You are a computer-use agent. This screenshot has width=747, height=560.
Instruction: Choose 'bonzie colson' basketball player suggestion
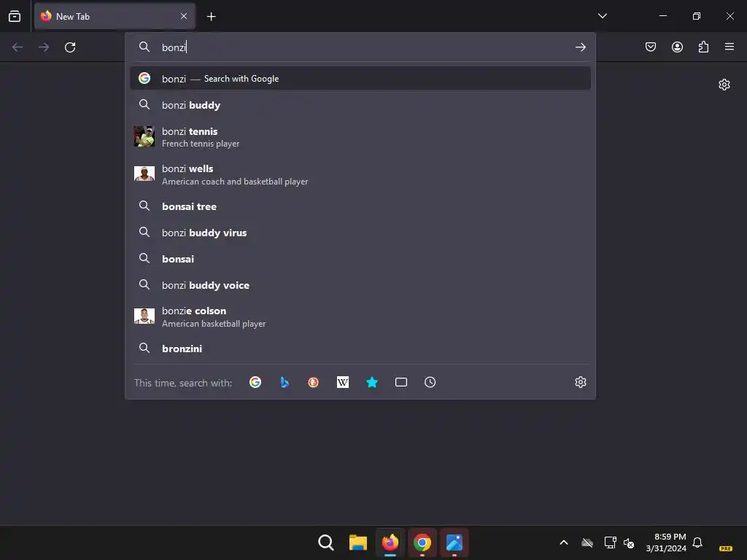(360, 316)
